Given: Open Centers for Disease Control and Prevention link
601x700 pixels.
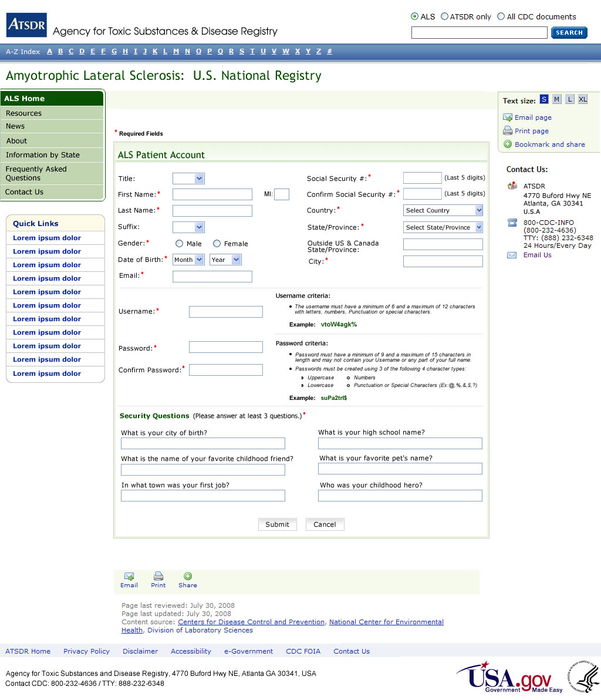Looking at the screenshot, I should coord(251,622).
